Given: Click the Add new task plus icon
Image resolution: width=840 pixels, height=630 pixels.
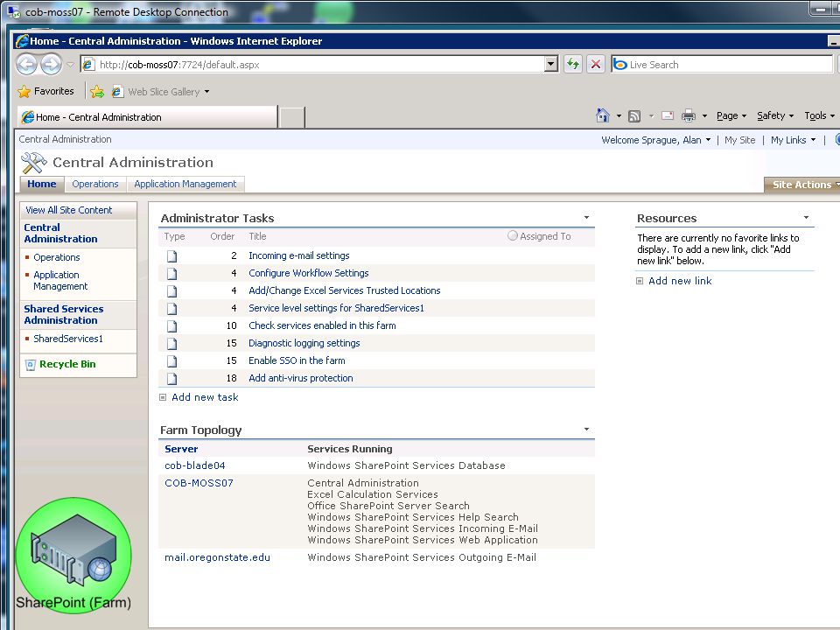Looking at the screenshot, I should tap(163, 397).
